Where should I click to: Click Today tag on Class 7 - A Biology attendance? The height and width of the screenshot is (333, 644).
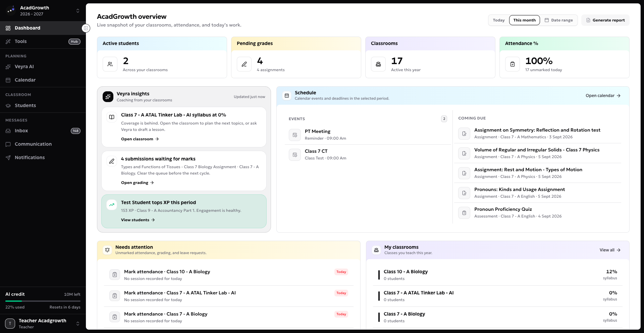(x=341, y=314)
